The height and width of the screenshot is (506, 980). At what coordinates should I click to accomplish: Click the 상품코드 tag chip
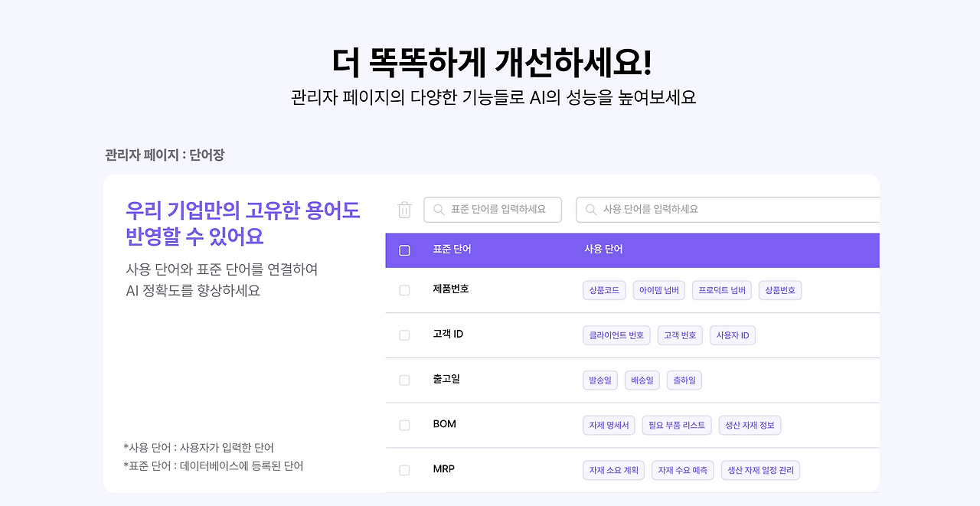(604, 289)
